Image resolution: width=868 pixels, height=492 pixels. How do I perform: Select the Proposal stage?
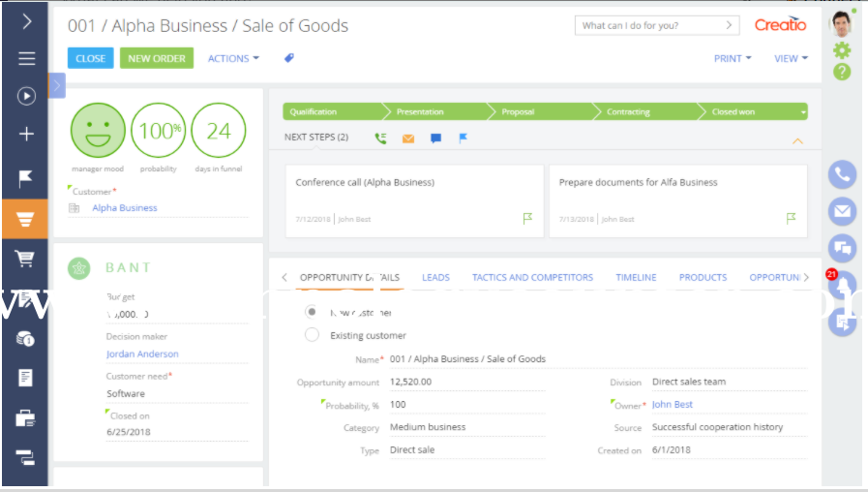pyautogui.click(x=543, y=111)
